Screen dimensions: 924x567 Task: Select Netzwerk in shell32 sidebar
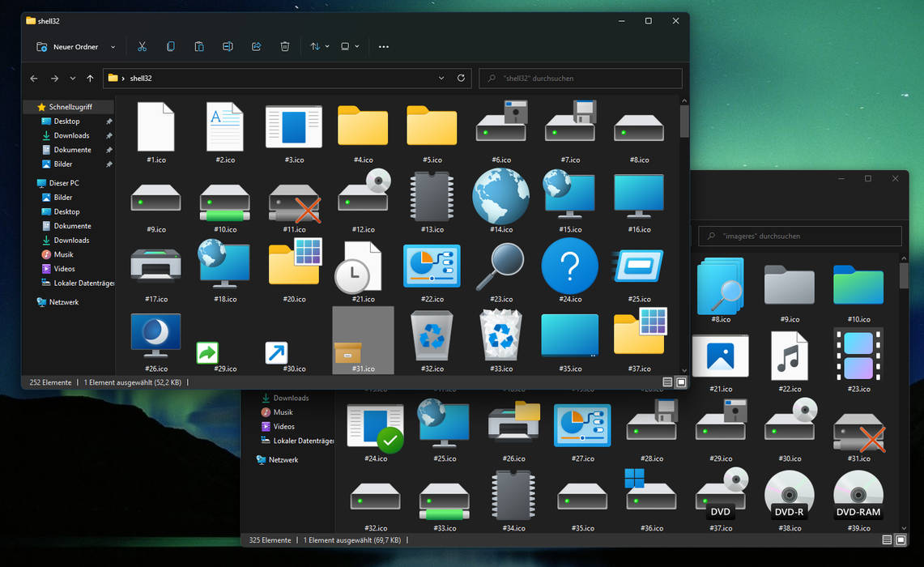[x=57, y=302]
